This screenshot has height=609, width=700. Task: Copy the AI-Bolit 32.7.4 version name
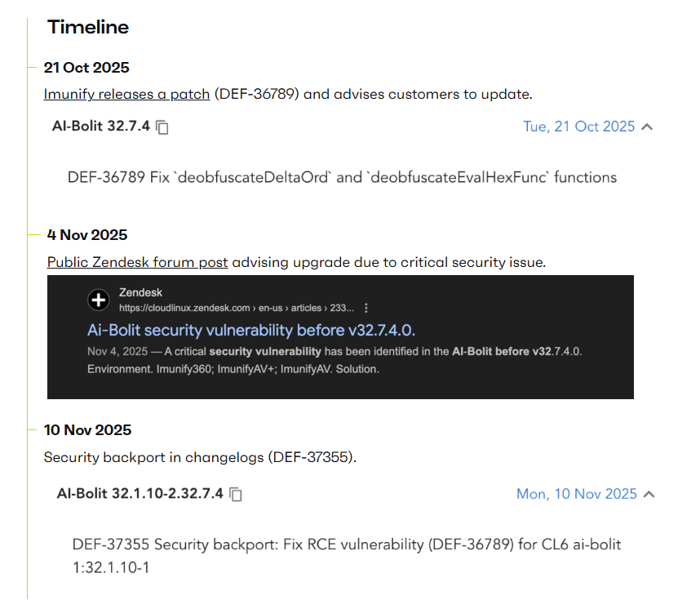click(163, 127)
